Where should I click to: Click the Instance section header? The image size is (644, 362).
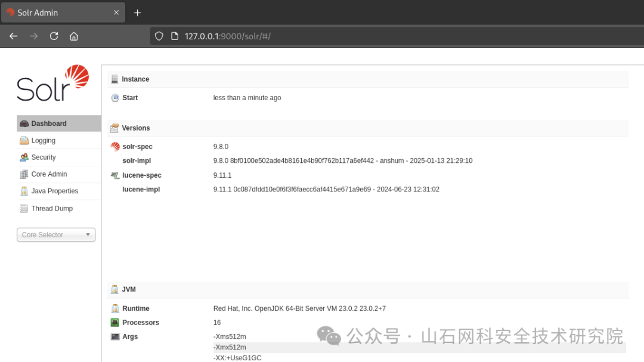(368, 79)
